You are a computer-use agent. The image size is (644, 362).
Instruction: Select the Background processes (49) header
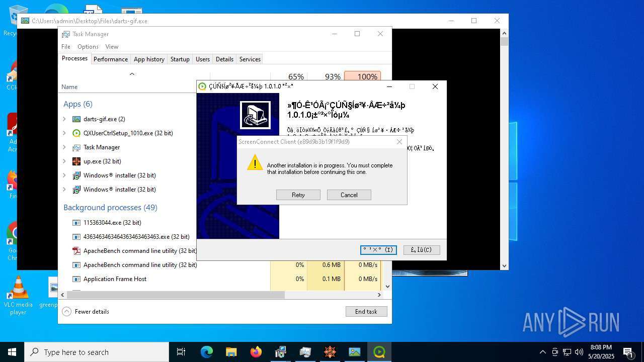(x=110, y=208)
